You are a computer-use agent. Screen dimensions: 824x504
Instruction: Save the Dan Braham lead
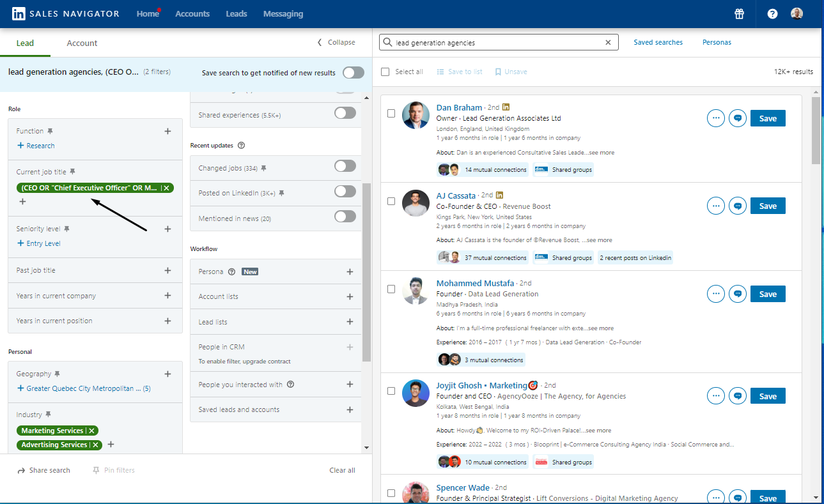click(x=767, y=118)
